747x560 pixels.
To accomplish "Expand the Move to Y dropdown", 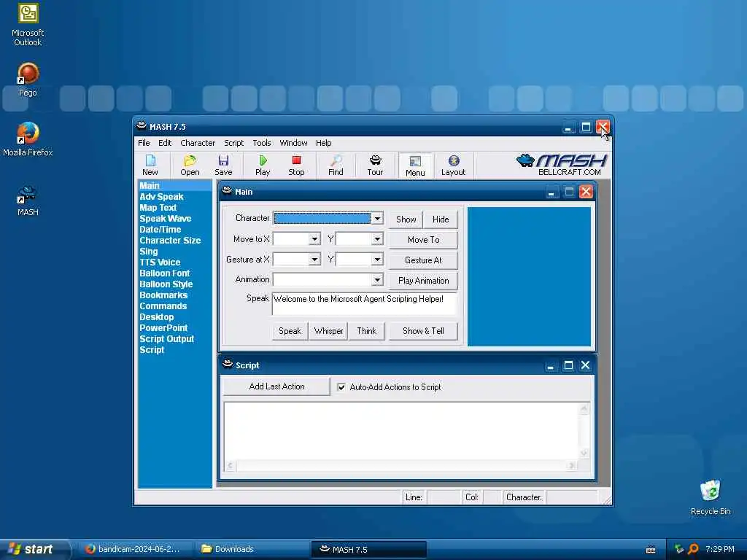I will pos(377,239).
